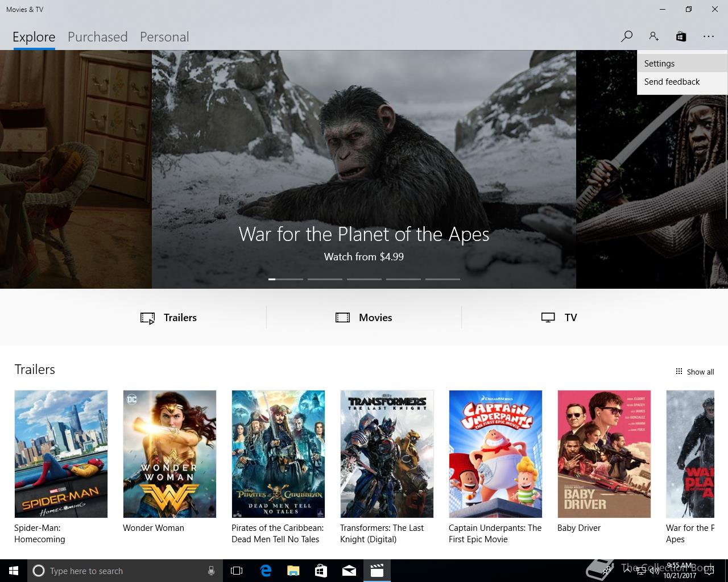The image size is (728, 582).
Task: Open Store icon on the taskbar
Action: coord(321,571)
